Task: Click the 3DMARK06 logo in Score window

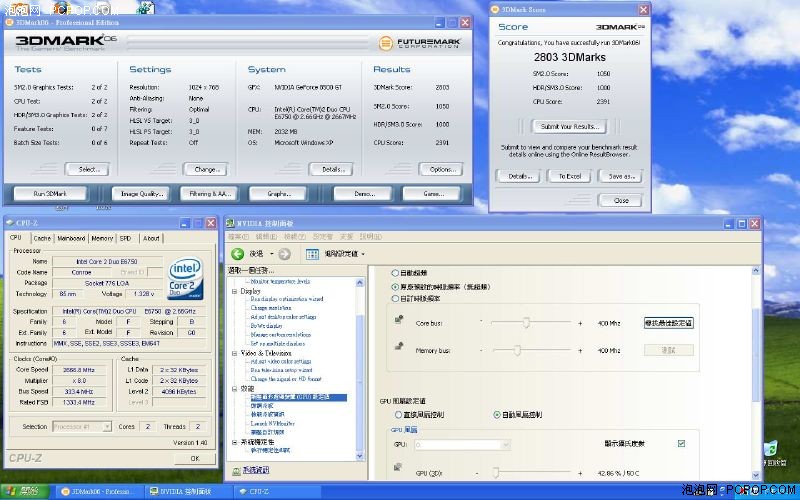Action: (x=620, y=27)
